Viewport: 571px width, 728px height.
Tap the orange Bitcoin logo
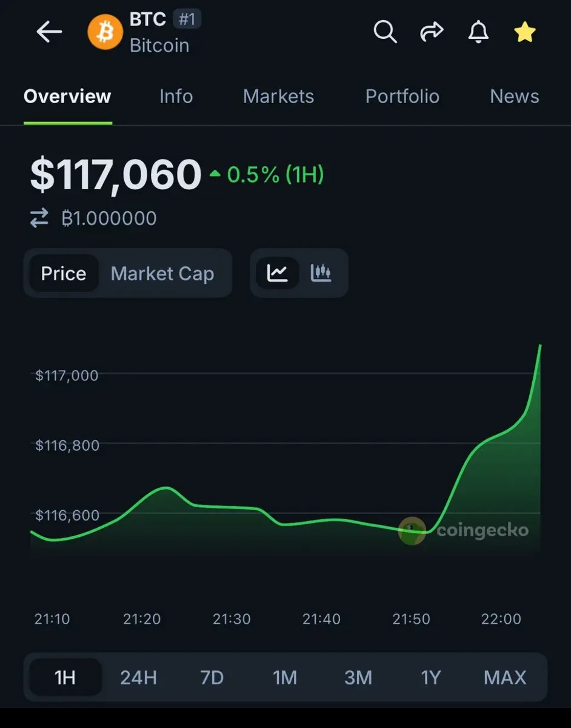(105, 32)
